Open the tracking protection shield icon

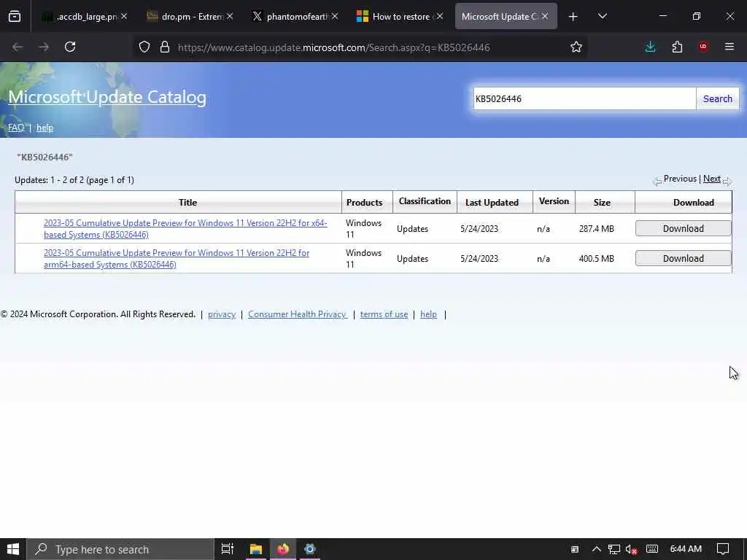coord(144,47)
